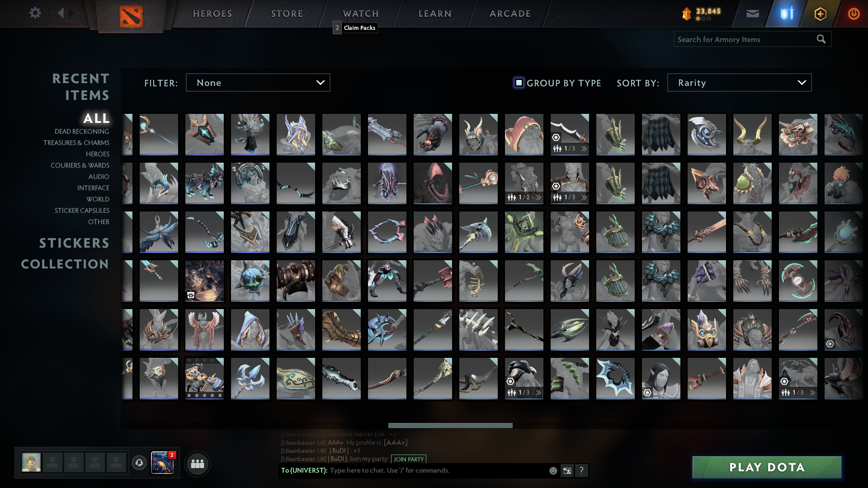The width and height of the screenshot is (868, 488).
Task: Go back with the left arrow
Action: click(x=61, y=13)
